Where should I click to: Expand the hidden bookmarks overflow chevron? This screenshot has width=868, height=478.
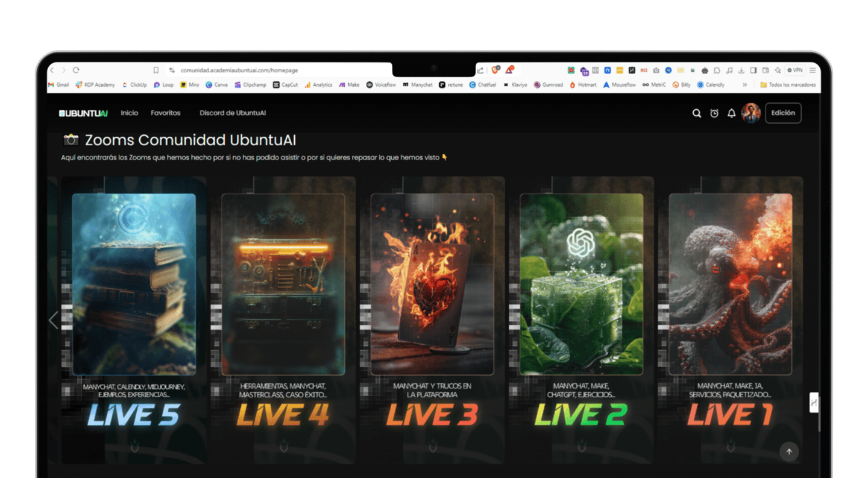click(x=745, y=85)
